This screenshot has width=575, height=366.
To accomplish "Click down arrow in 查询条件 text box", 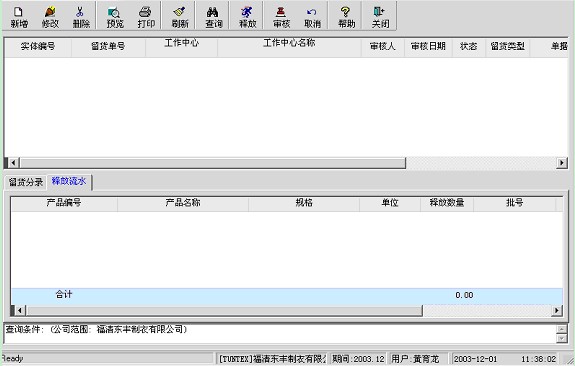I will tap(561, 339).
